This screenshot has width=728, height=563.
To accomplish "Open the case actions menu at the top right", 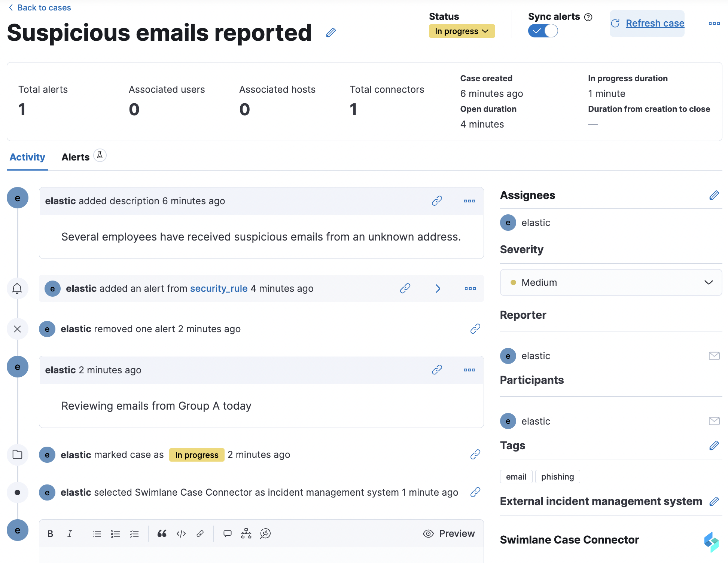I will [x=714, y=23].
